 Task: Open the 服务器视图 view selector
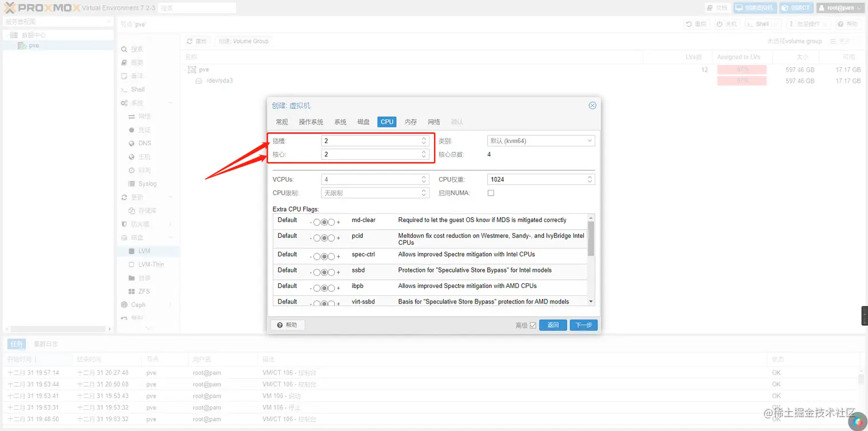pyautogui.click(x=58, y=21)
